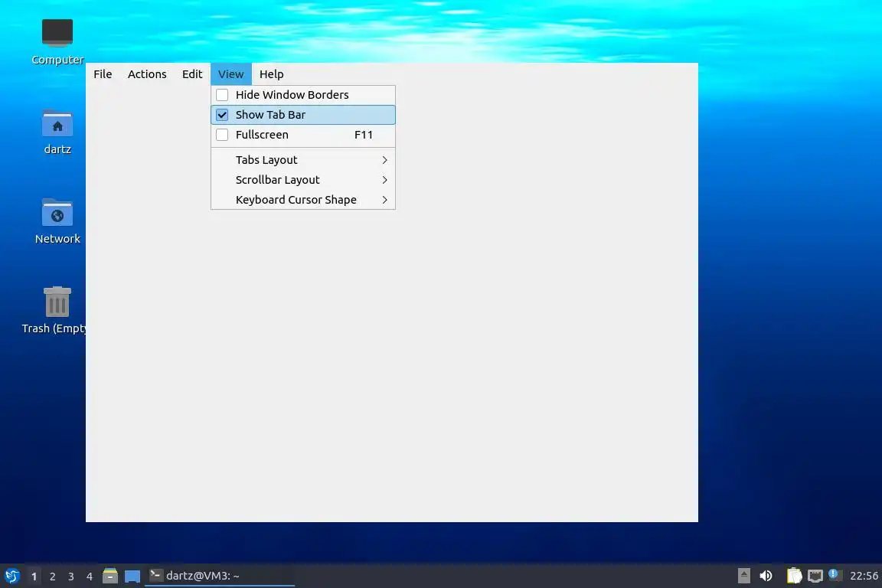Uncheck the Show Tab Bar option

302,115
